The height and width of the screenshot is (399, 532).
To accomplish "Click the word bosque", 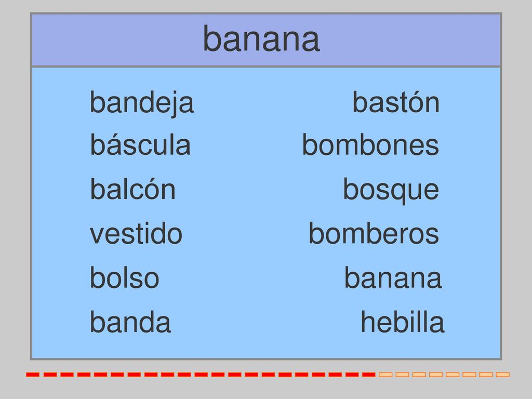I will click(x=391, y=190).
